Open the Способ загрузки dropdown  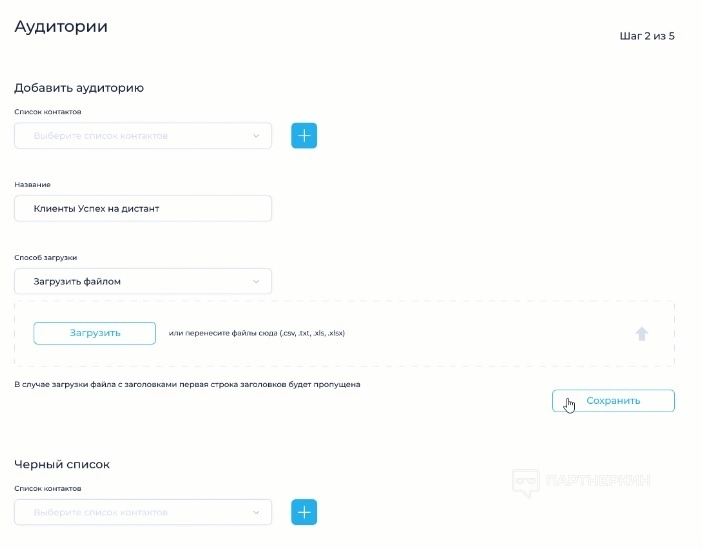click(x=143, y=281)
